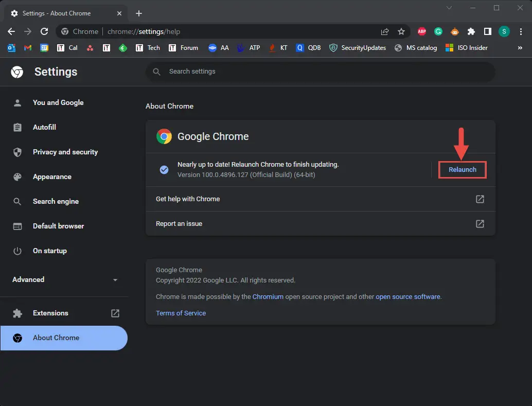Open the calendar bookmark showing 27

(44, 48)
